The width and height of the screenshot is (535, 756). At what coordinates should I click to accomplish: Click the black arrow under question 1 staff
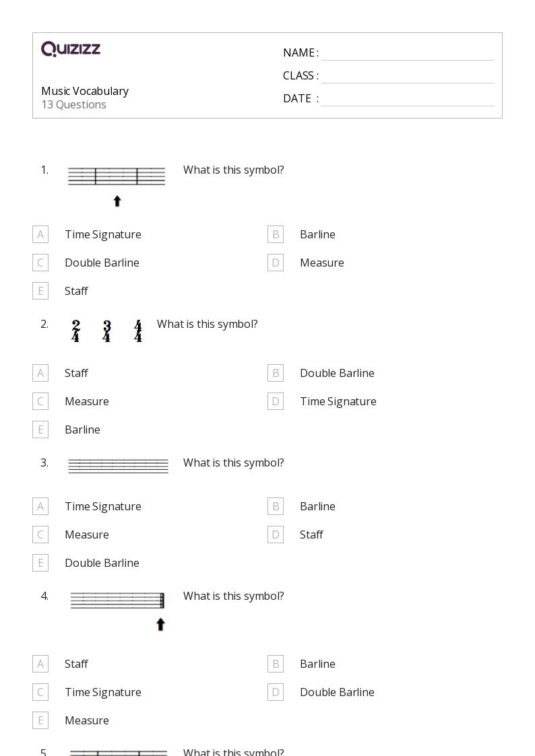pyautogui.click(x=117, y=201)
